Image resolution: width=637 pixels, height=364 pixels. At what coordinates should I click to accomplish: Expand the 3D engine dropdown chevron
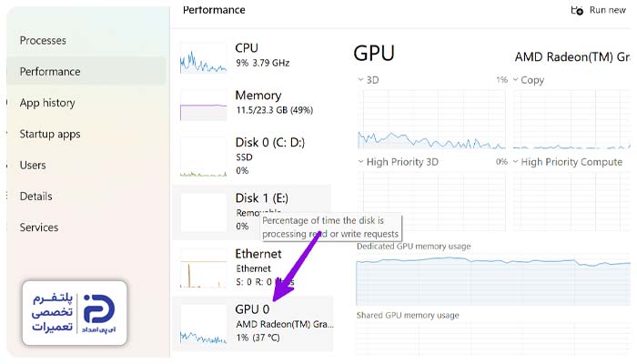coord(360,80)
